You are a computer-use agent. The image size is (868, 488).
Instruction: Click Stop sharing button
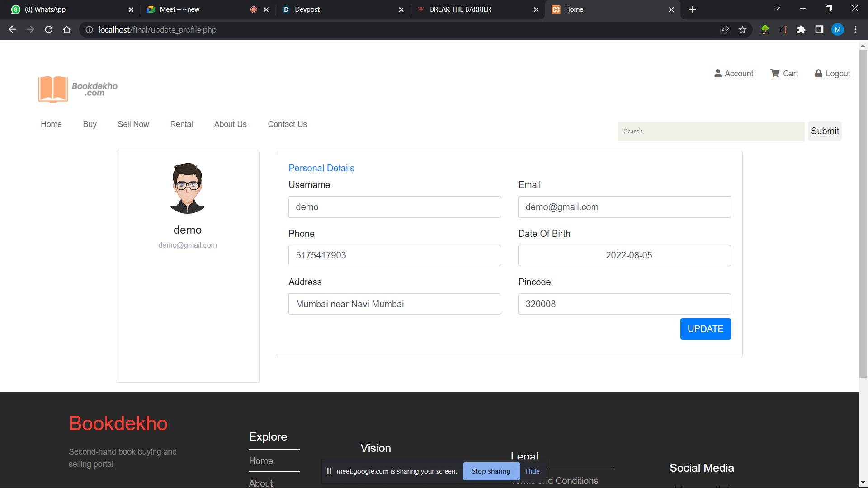491,471
